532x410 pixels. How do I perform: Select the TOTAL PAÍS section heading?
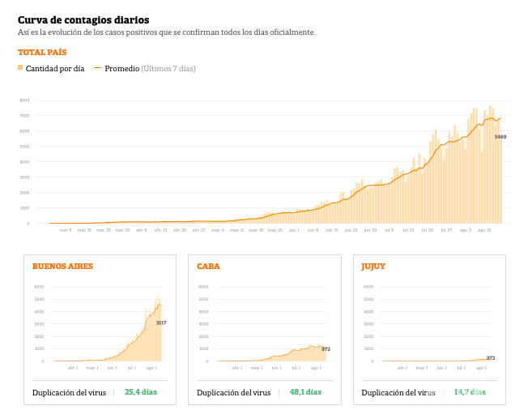click(42, 53)
